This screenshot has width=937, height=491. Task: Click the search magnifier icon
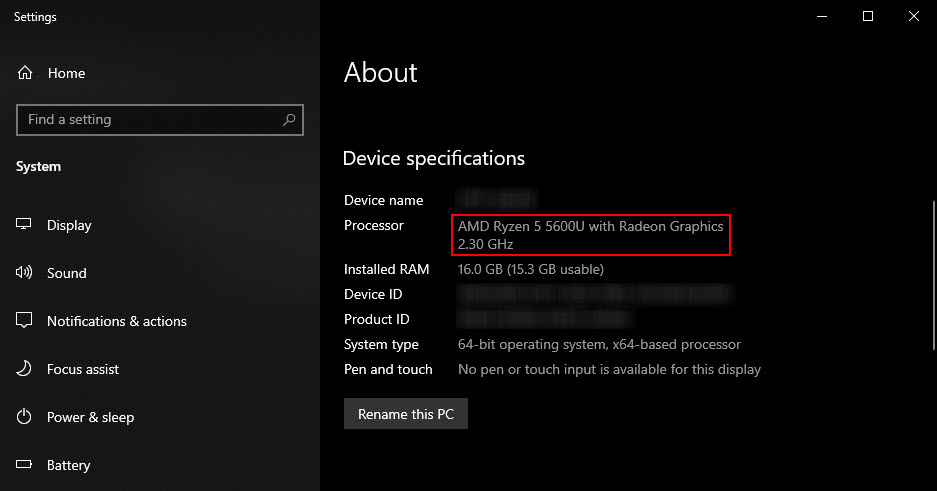point(289,120)
